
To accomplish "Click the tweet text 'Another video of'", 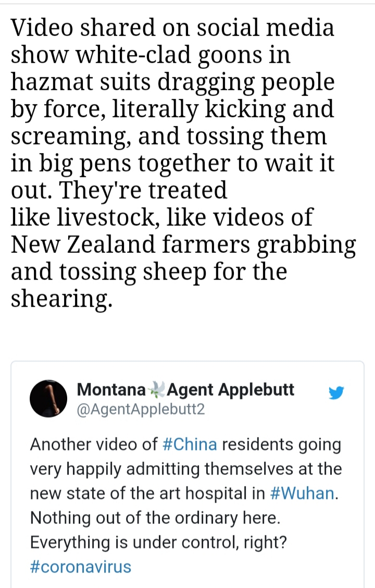I will tap(94, 445).
